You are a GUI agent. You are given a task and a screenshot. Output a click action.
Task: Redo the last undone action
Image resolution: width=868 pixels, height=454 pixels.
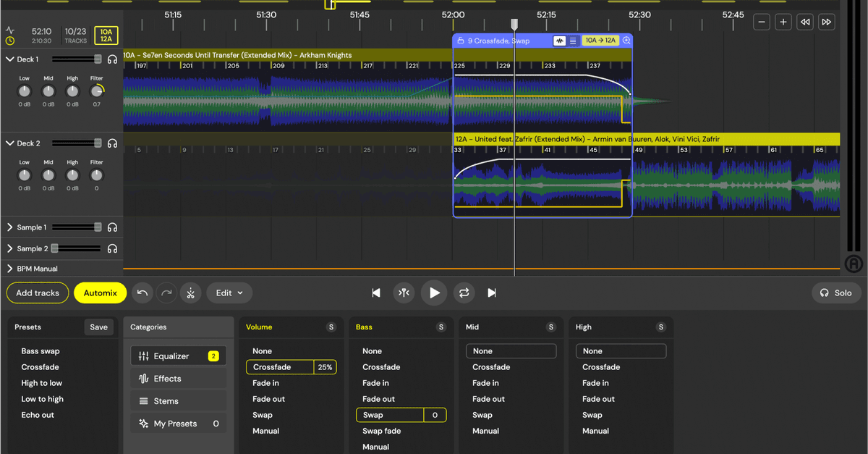click(x=166, y=293)
